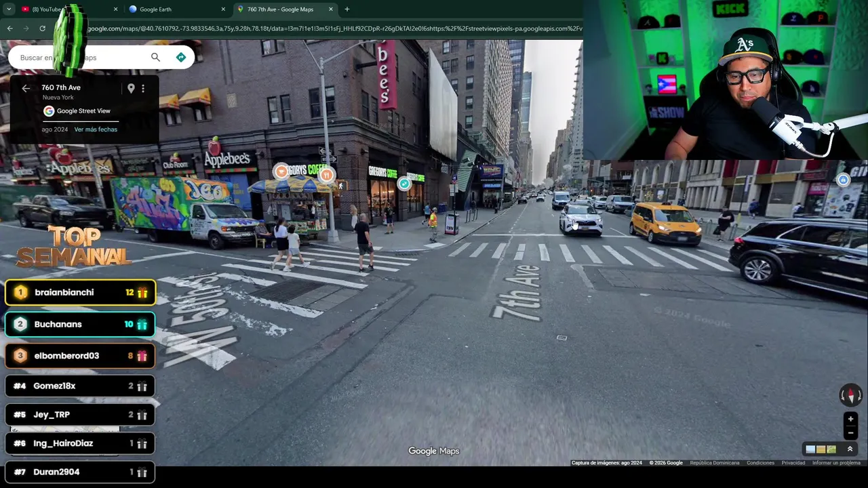Open directions with the blue arrow icon

click(x=181, y=58)
